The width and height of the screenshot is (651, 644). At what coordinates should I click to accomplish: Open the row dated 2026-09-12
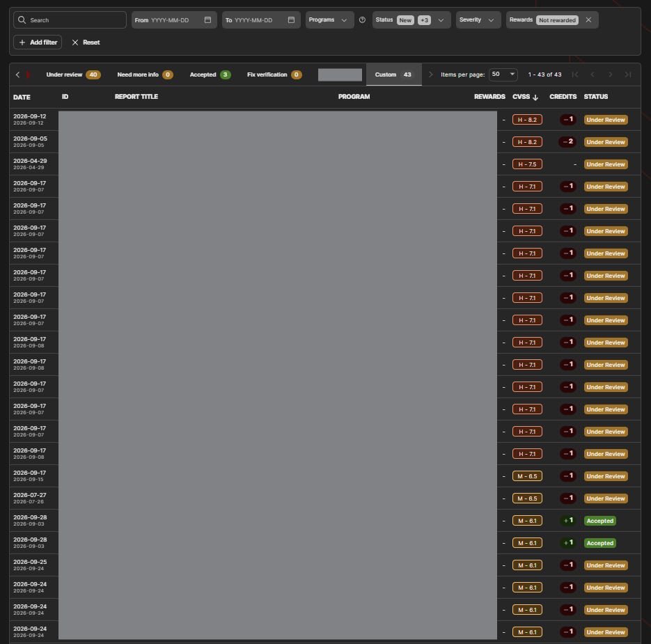point(325,120)
